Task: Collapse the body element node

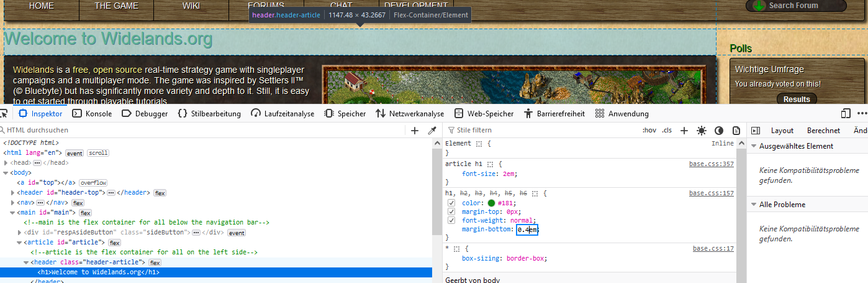Action: tap(6, 172)
